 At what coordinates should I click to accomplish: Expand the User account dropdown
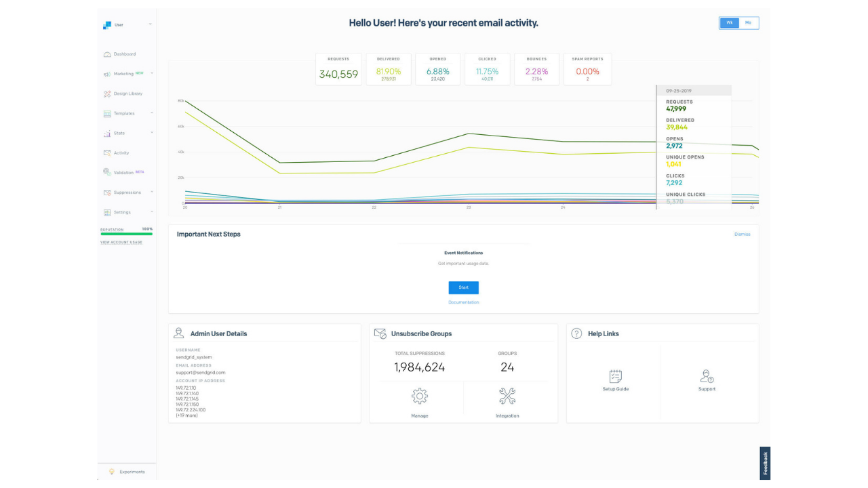tap(151, 24)
